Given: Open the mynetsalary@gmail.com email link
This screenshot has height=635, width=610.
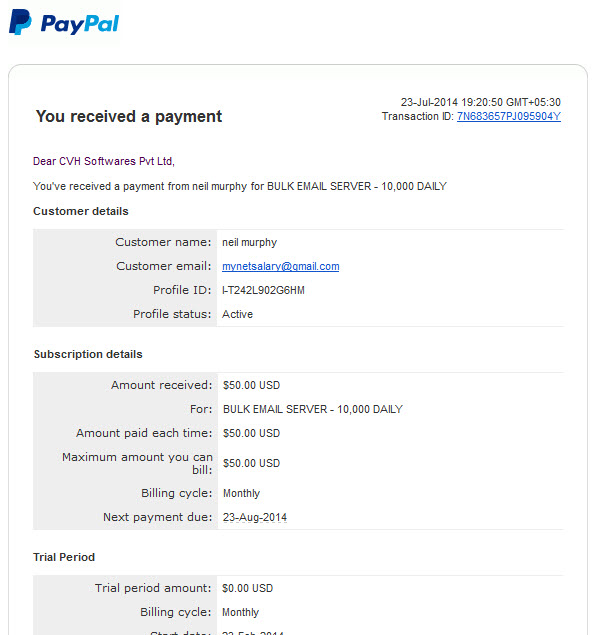Looking at the screenshot, I should 281,266.
